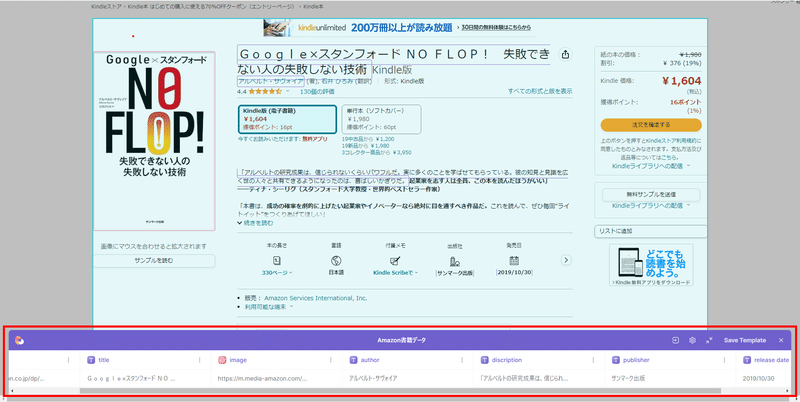The height and width of the screenshot is (402, 800).
Task: Click the 付箋メモ note icon
Action: [x=395, y=260]
